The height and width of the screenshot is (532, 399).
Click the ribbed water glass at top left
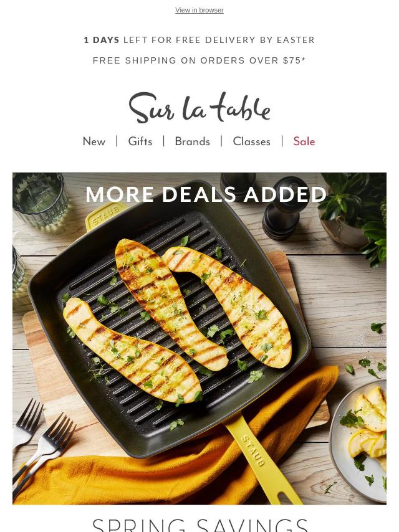39,199
